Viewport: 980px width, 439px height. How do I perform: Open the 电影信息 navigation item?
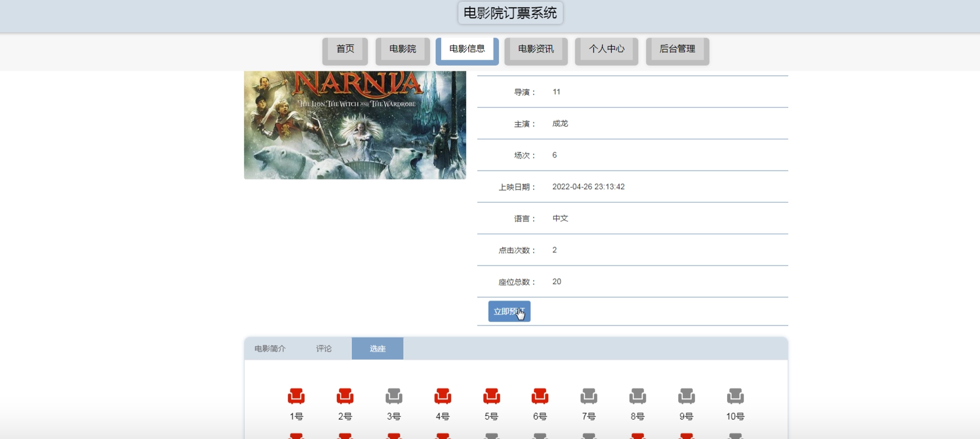coord(467,51)
